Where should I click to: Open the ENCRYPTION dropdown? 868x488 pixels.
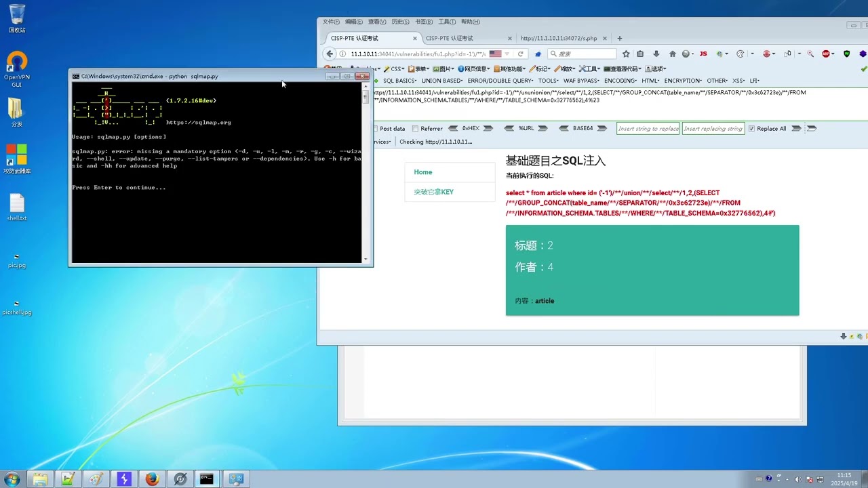pyautogui.click(x=684, y=81)
